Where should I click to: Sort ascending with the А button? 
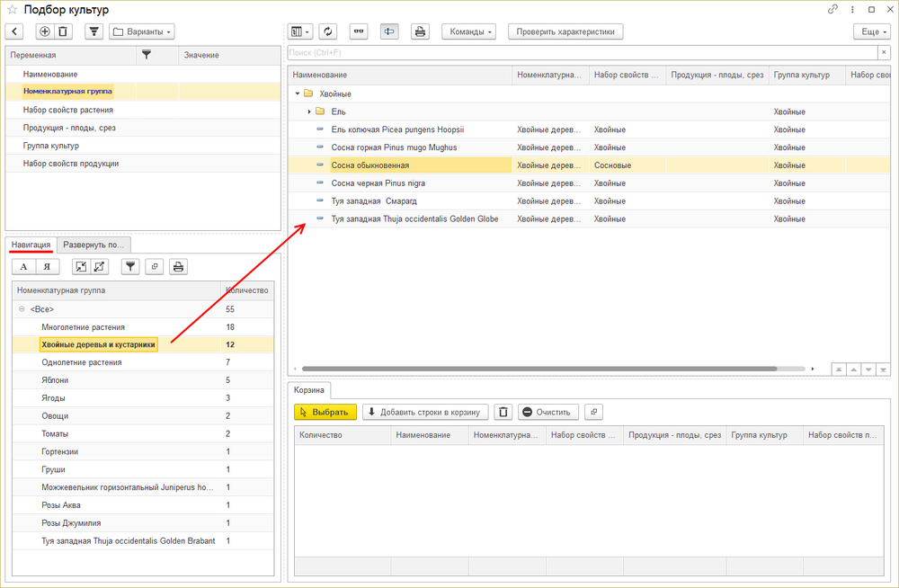coord(24,266)
